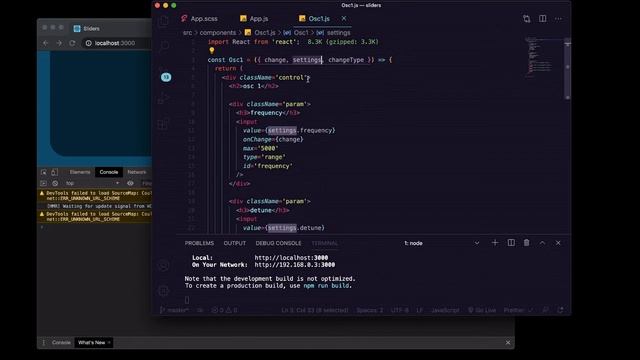Open the DevTools Elements tab

point(80,172)
